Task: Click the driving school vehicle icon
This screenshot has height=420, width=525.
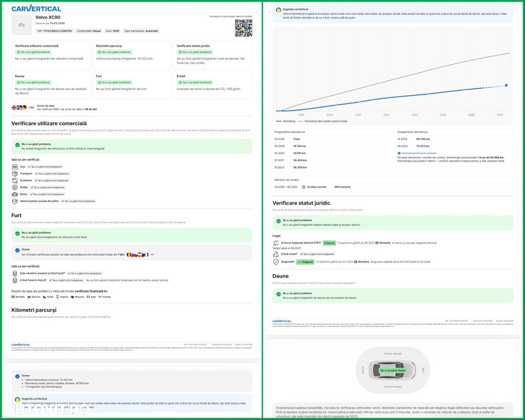Action: 15,201
